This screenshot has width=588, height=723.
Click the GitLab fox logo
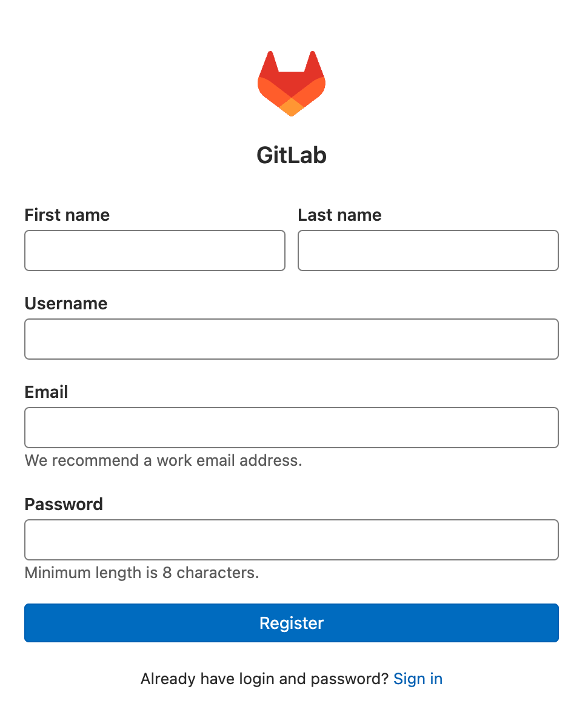[291, 82]
